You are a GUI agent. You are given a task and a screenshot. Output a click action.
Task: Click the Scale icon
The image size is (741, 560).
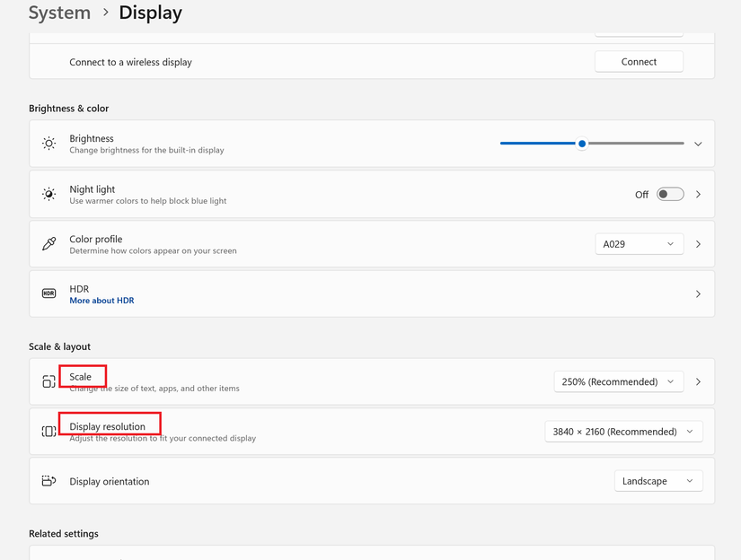click(x=49, y=381)
